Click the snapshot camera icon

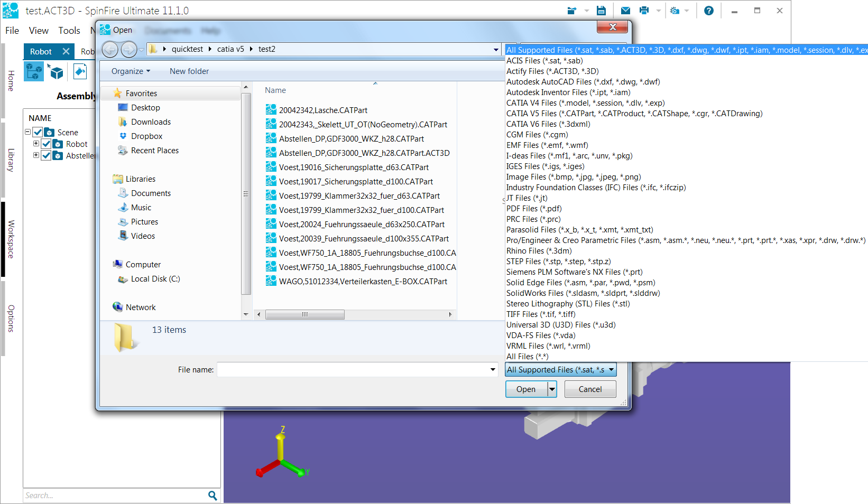coord(675,11)
